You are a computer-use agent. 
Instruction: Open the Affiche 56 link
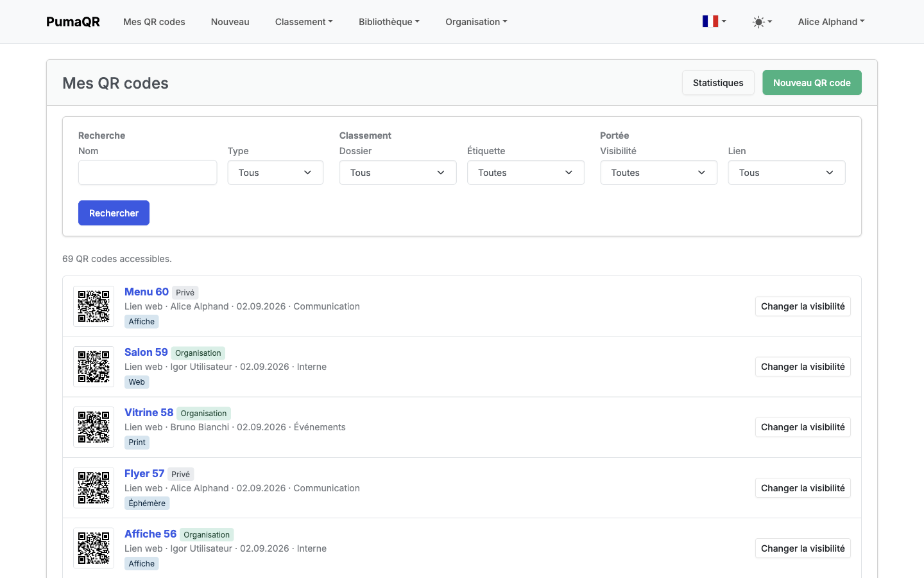coord(150,534)
